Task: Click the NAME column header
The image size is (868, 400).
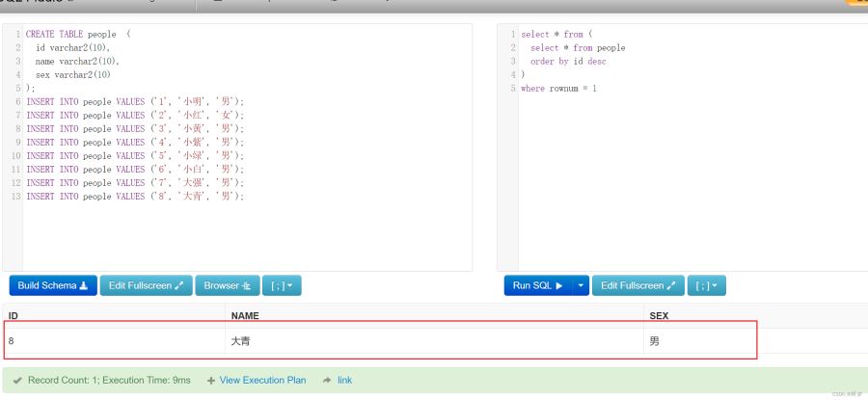Action: tap(245, 316)
